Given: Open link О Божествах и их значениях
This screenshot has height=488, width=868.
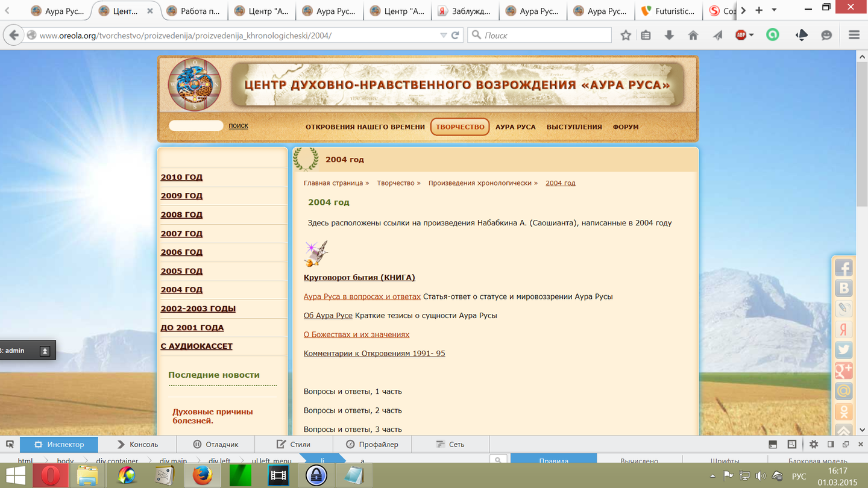Looking at the screenshot, I should 356,334.
